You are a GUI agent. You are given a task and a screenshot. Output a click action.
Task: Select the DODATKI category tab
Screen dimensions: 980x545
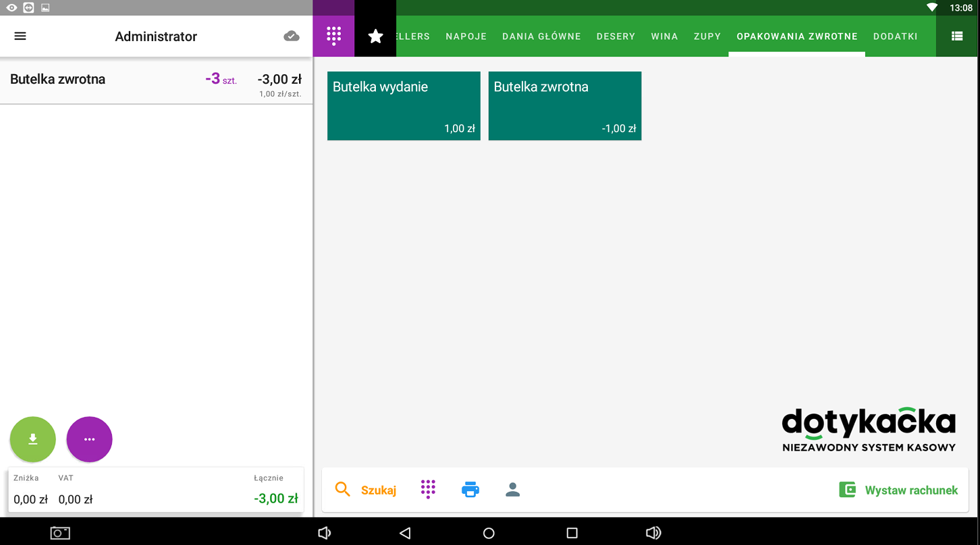pos(895,36)
